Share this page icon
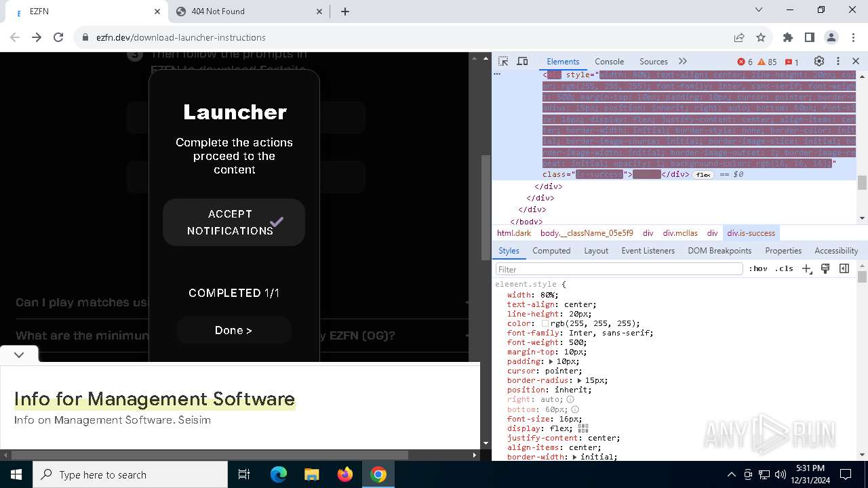The image size is (868, 488). [739, 37]
